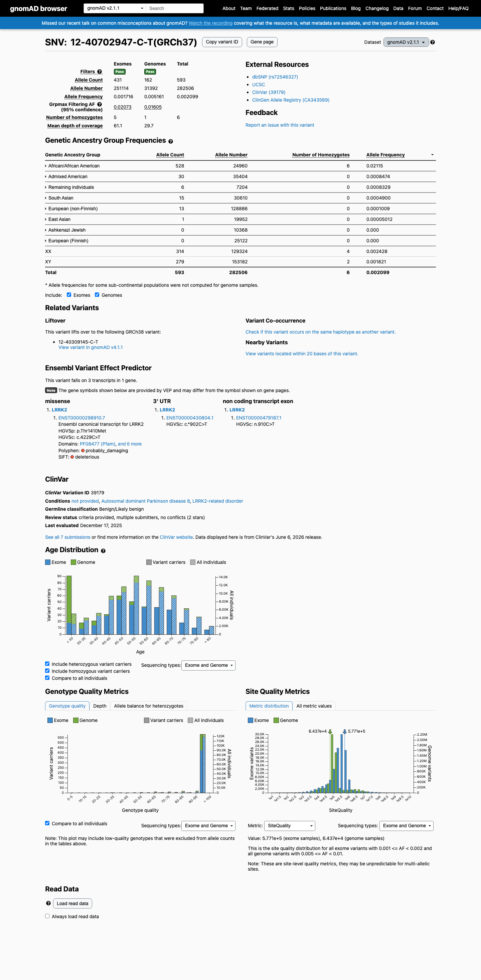Switch to the Depth tab
This screenshot has height=980, width=481.
coord(100,706)
